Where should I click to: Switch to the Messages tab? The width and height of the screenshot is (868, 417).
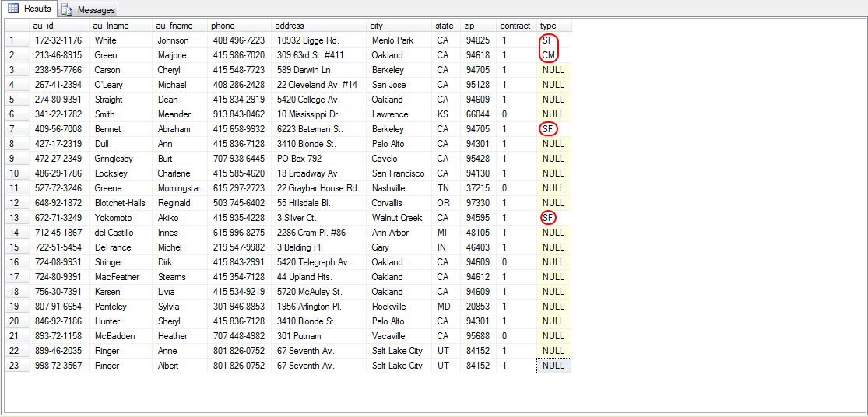[89, 9]
